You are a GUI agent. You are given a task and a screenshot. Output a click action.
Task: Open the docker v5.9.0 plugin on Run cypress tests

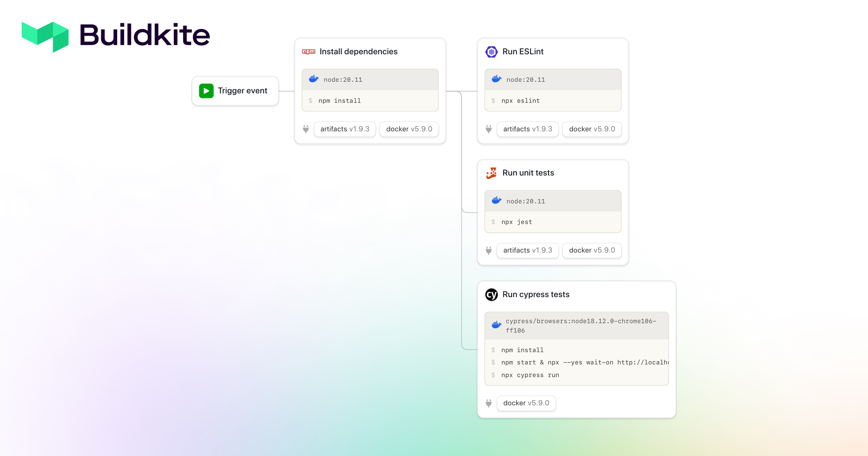click(x=526, y=403)
